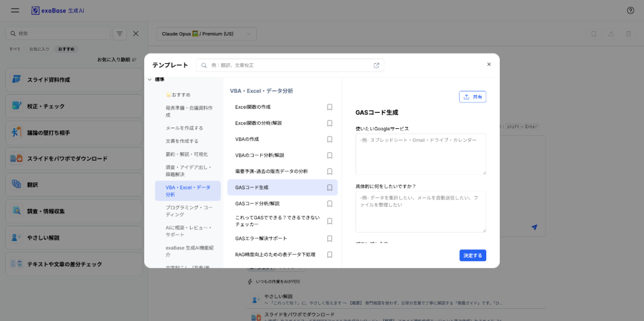644x321 pixels.
Task: Close the テンプレート dialog
Action: [489, 64]
